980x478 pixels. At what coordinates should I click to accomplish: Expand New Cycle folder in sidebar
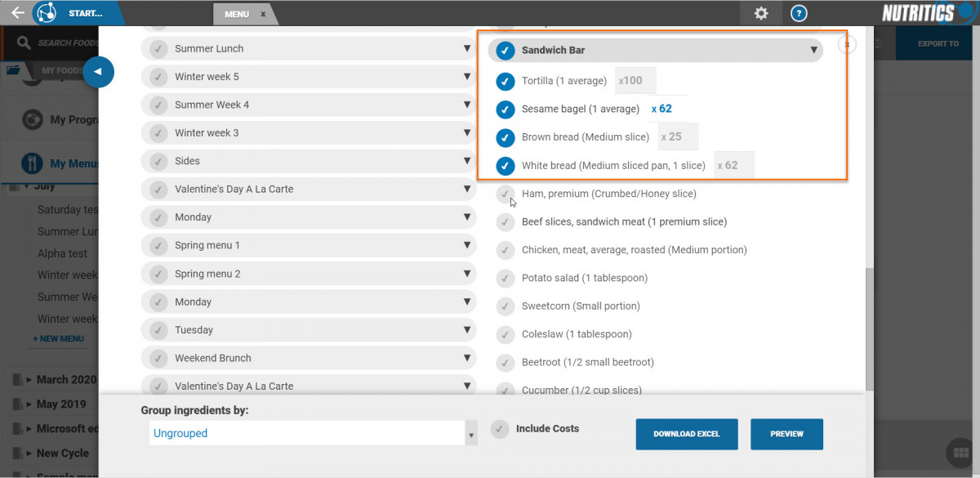pos(29,453)
